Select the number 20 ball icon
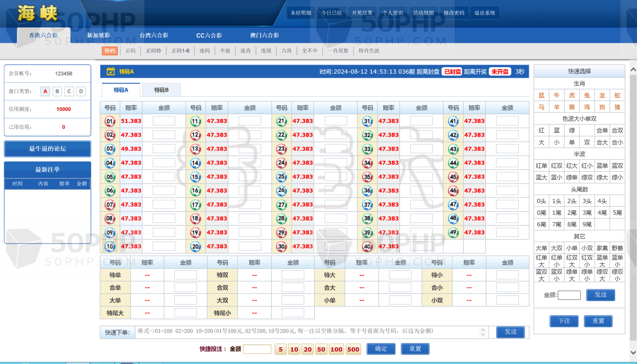Screen dimensions: 637x364 click(196, 246)
